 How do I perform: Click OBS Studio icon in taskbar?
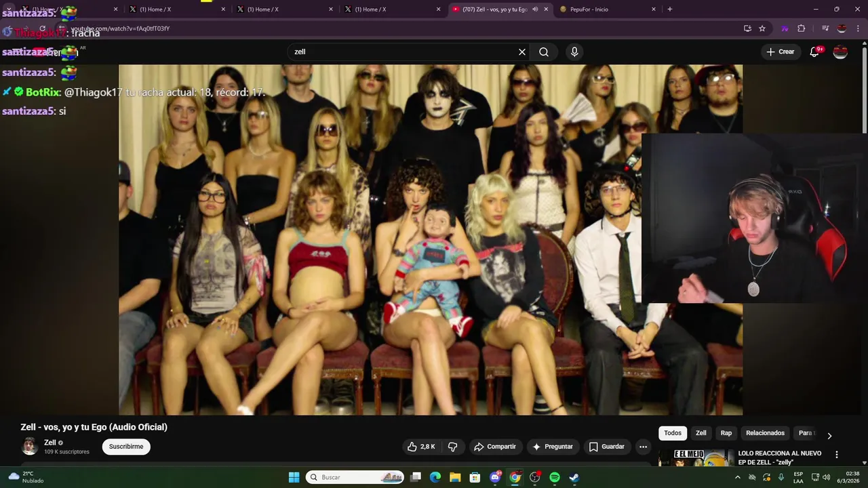pyautogui.click(x=534, y=477)
